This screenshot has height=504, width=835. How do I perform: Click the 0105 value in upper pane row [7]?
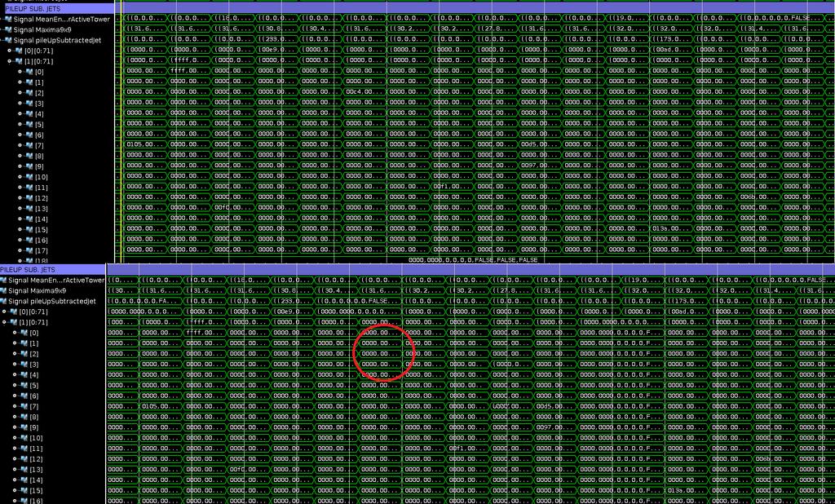(135, 144)
